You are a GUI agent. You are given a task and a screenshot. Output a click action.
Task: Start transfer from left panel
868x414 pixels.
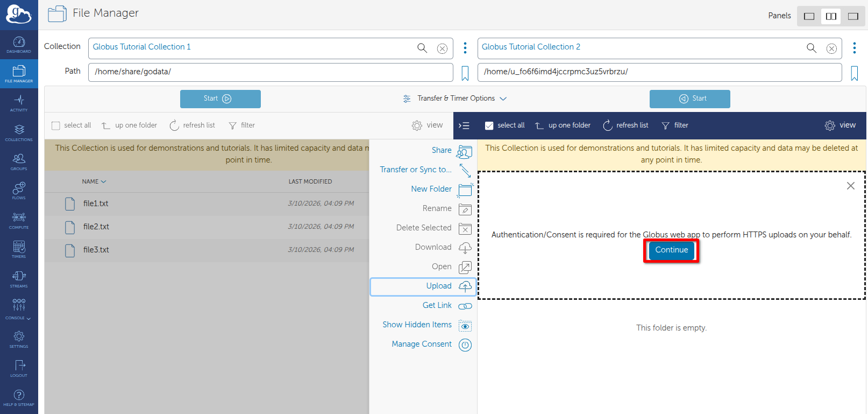coord(220,99)
